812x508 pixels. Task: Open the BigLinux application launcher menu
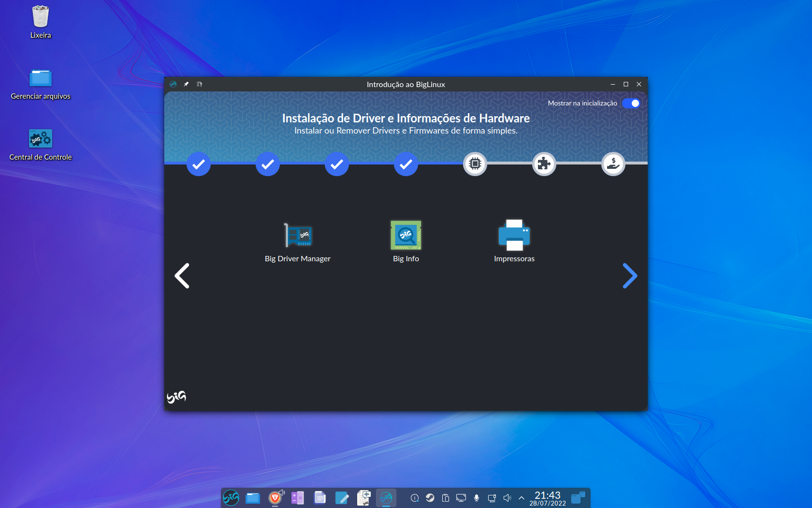tap(231, 498)
